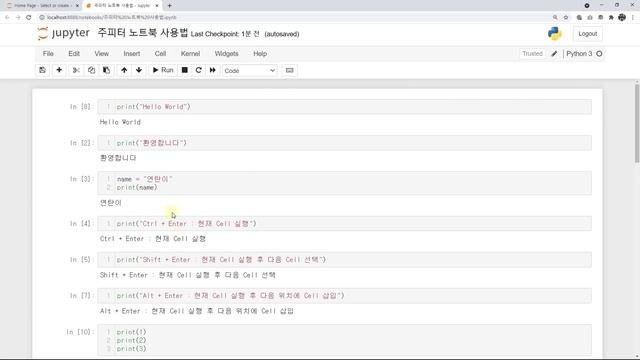Click the Last Checkpoint status text
This screenshot has height=360, width=640.
pyautogui.click(x=225, y=34)
